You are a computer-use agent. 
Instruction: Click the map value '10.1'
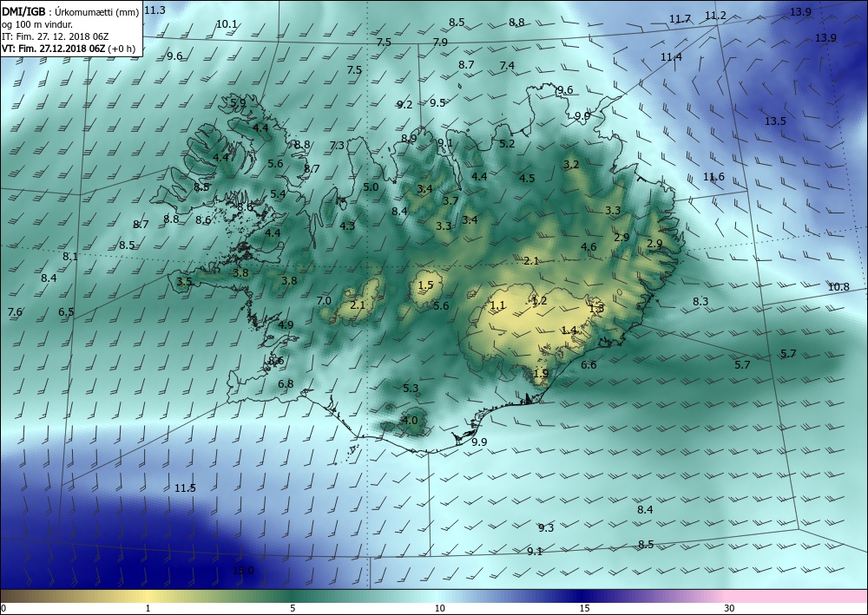pos(227,23)
